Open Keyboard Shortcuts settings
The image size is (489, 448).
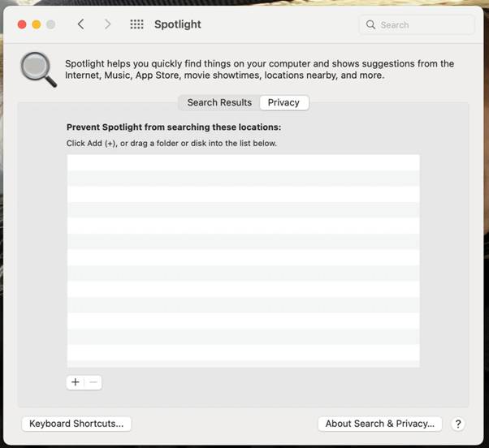coord(76,424)
